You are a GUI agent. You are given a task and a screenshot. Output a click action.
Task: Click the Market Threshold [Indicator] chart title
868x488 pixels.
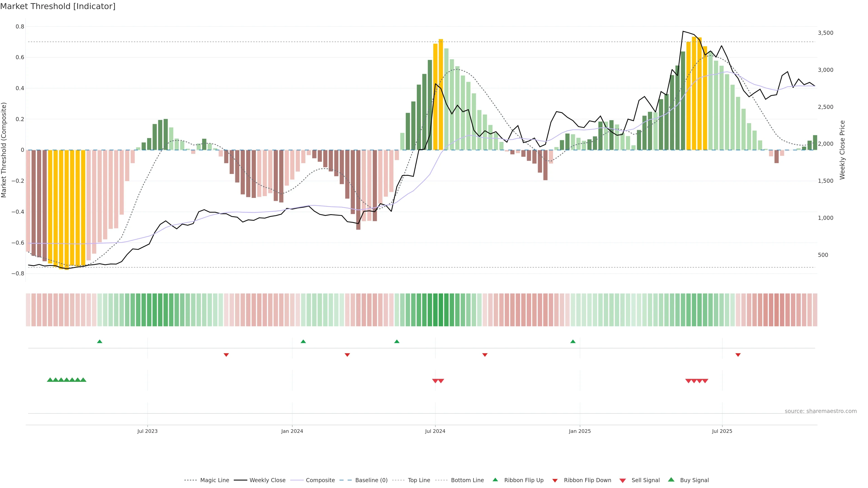click(x=58, y=6)
